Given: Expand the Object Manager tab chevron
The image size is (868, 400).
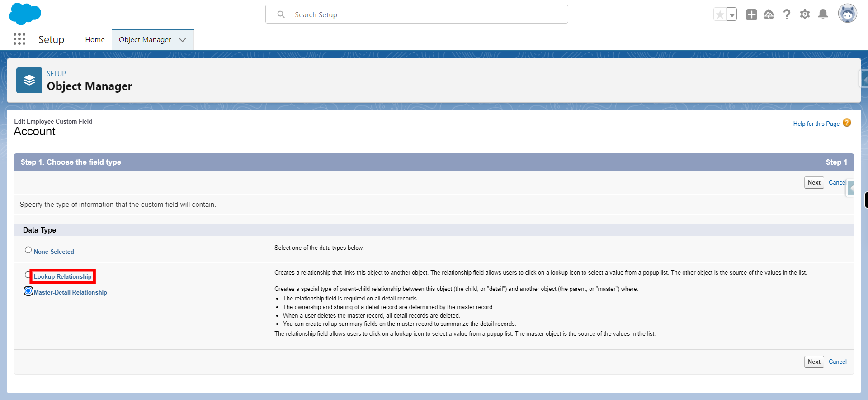Looking at the screenshot, I should 183,40.
